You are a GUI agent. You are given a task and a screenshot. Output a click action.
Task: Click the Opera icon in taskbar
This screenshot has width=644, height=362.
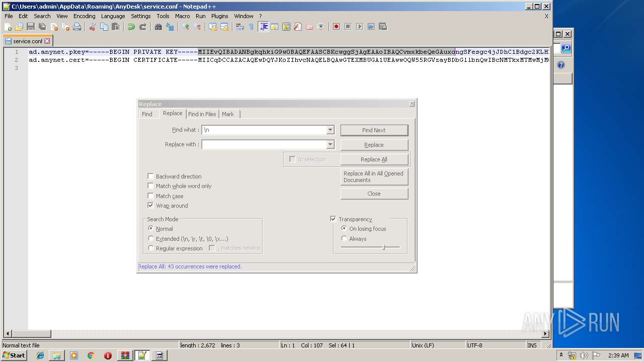(108, 355)
